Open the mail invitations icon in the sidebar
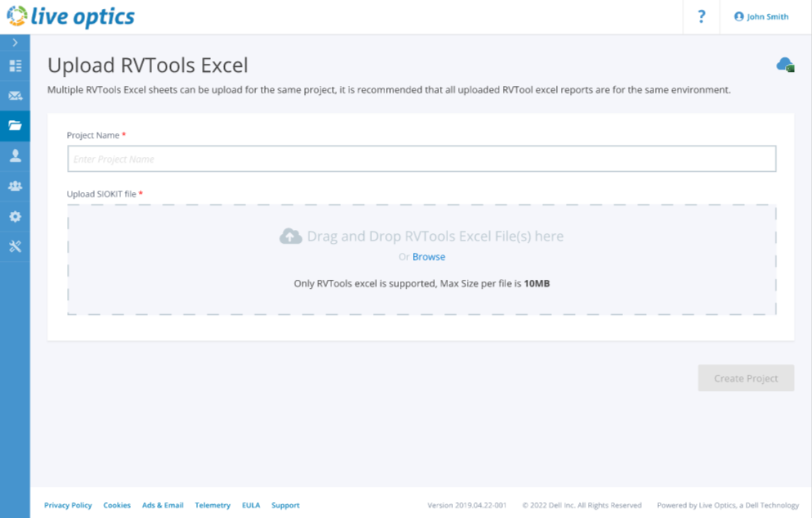The width and height of the screenshot is (812, 518). (x=15, y=95)
